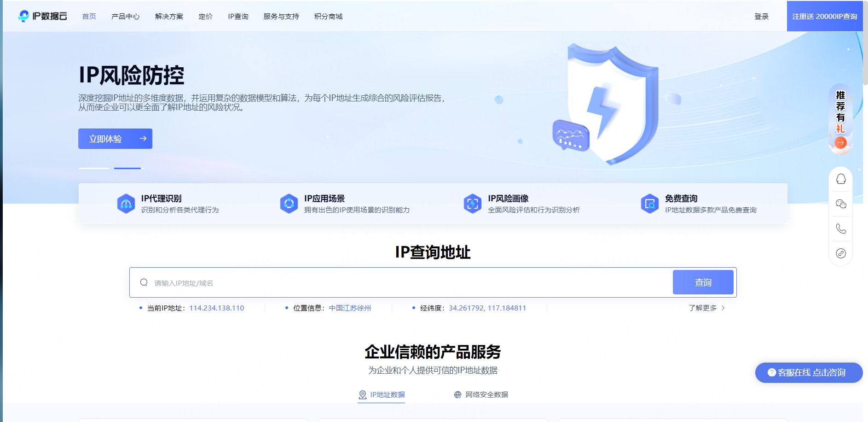The image size is (868, 422).
Task: Open the 产品中心 navigation menu
Action: pyautogui.click(x=125, y=17)
